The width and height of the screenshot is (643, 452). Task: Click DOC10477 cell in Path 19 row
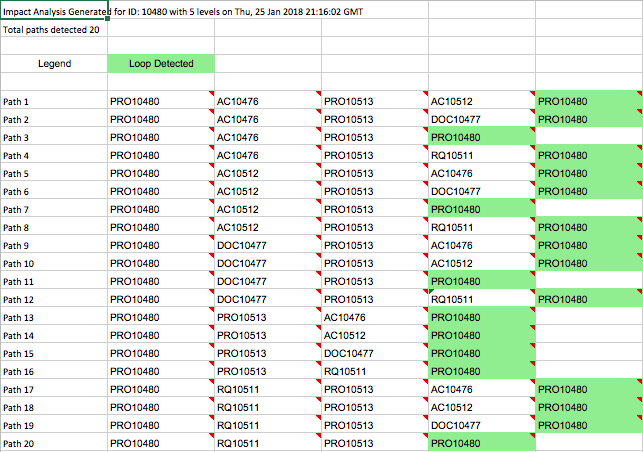tap(482, 425)
